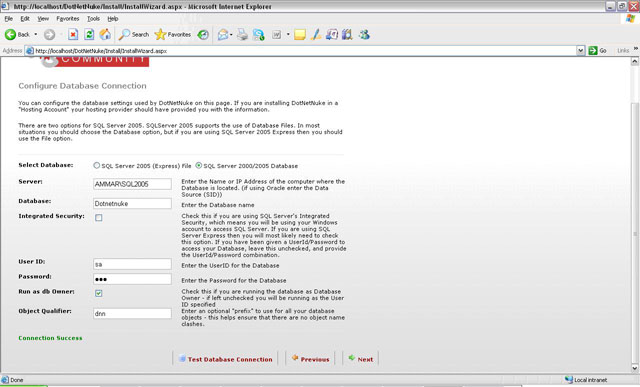Refresh the current page
Screen dimensions: 640x387
pyautogui.click(x=89, y=35)
